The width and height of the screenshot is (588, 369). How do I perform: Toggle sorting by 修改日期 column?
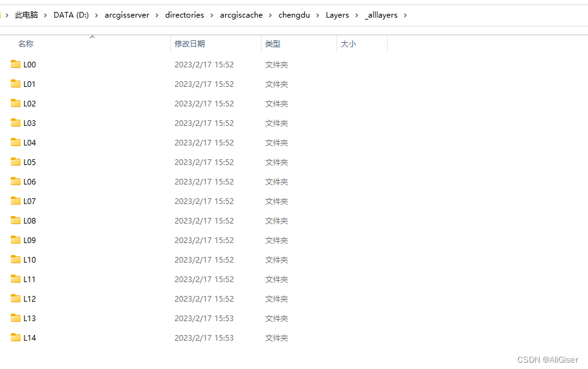(189, 43)
